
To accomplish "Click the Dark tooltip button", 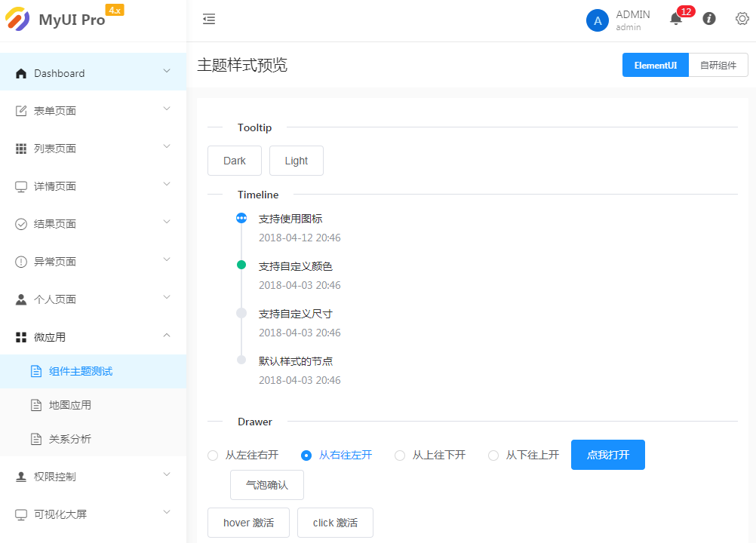I will (x=235, y=161).
